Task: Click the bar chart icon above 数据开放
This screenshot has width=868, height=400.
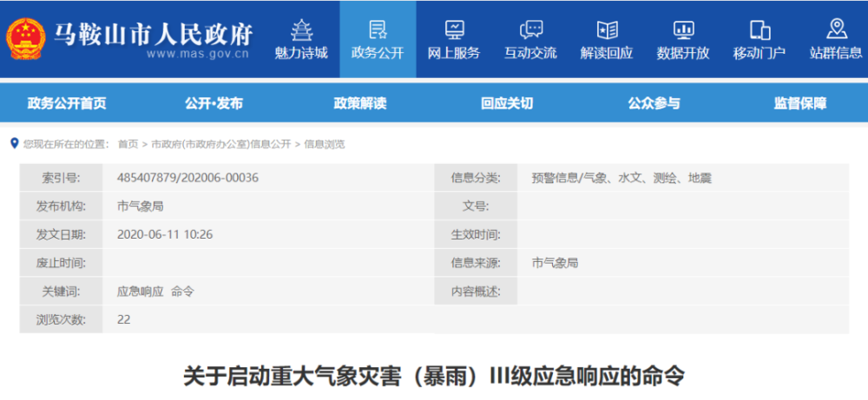Action: tap(683, 30)
